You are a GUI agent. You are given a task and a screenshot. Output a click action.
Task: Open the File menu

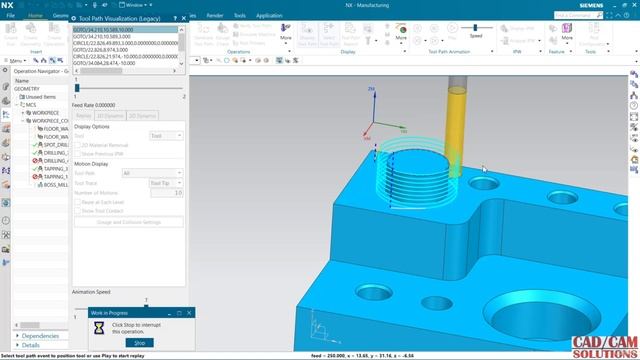pyautogui.click(x=11, y=16)
